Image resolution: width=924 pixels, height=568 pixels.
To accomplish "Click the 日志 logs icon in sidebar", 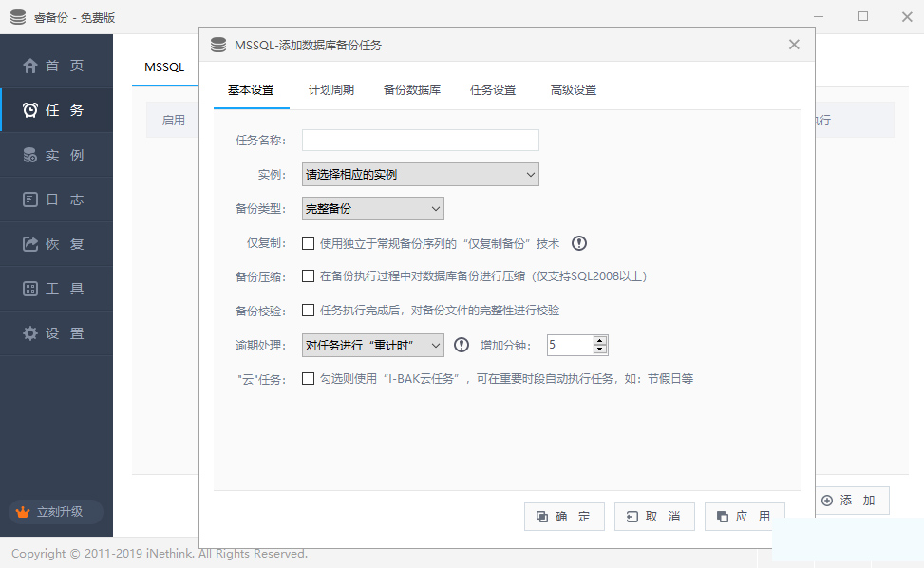I will click(33, 199).
